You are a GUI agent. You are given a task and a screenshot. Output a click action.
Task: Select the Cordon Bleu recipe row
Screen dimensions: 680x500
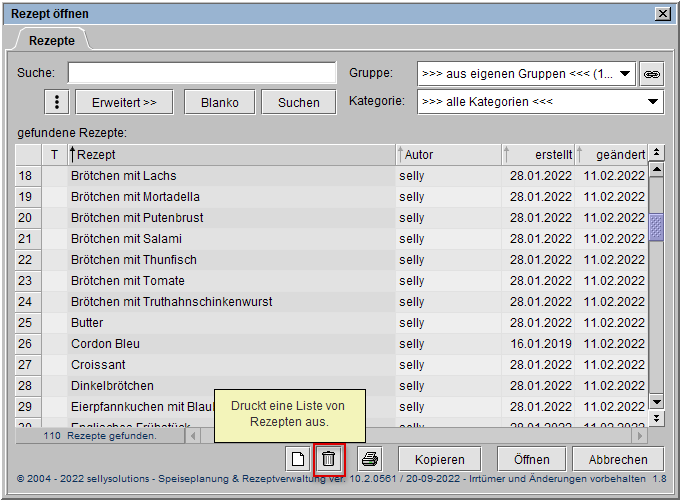point(230,344)
